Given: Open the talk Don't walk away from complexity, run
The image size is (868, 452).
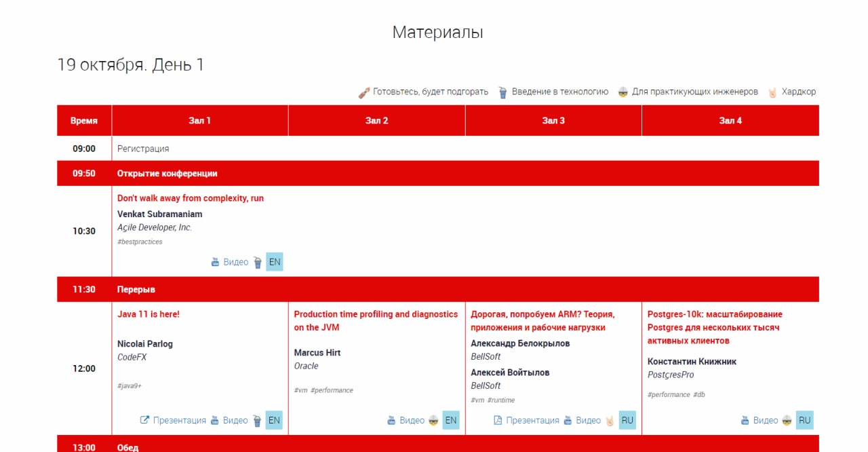Looking at the screenshot, I should [191, 198].
